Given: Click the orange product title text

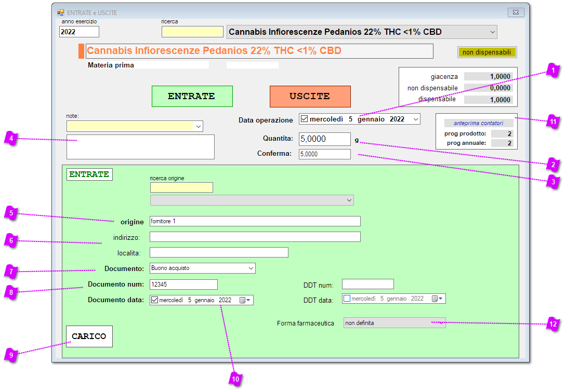Looking at the screenshot, I should (214, 50).
